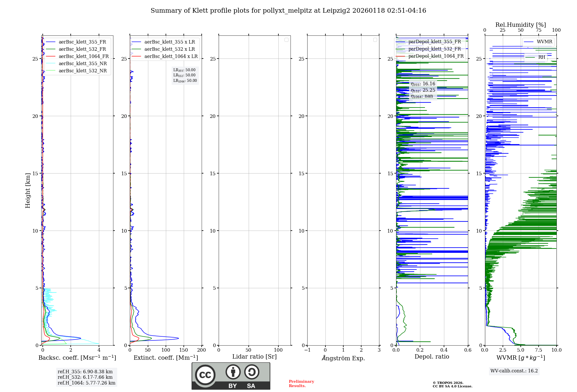Click the empty legend box in Lidar ratio plot
Image resolution: width=577 pixels, height=392 pixels.
click(286, 40)
